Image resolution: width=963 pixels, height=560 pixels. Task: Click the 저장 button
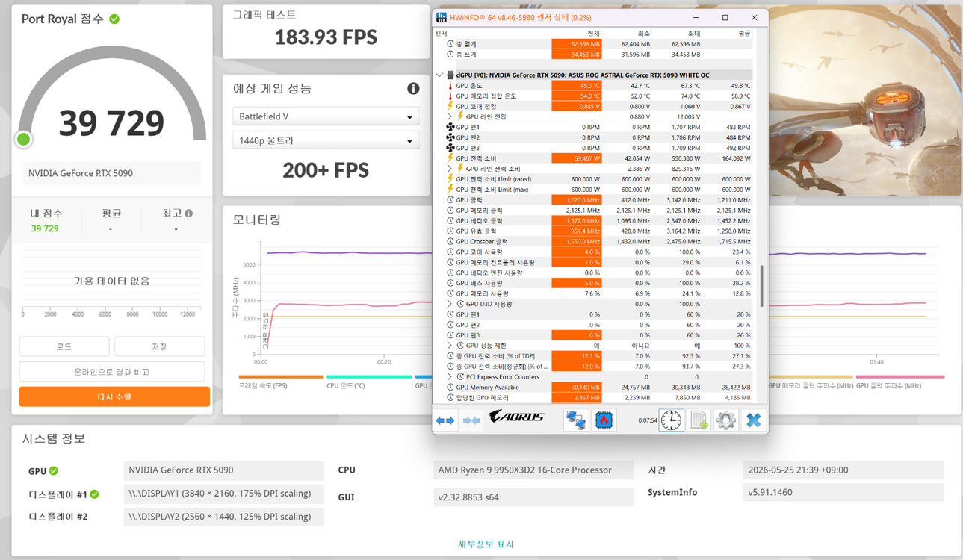coord(159,346)
